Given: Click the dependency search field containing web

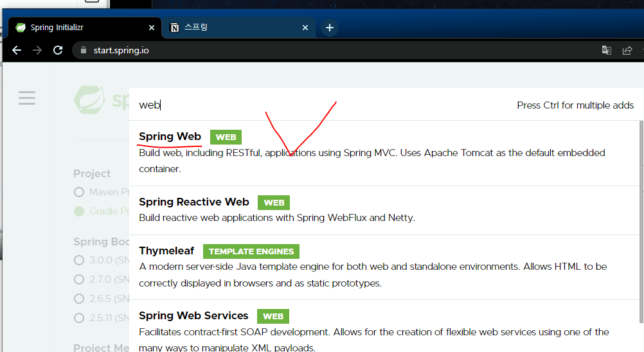Looking at the screenshot, I should coord(321,105).
